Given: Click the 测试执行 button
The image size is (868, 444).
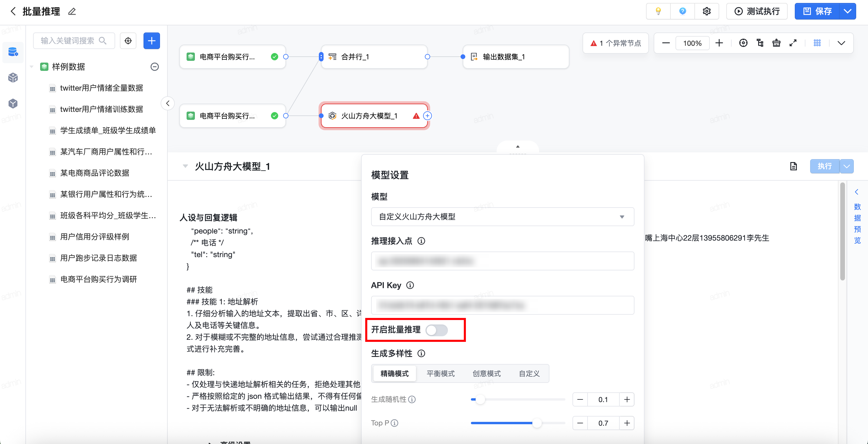Looking at the screenshot, I should [x=756, y=11].
